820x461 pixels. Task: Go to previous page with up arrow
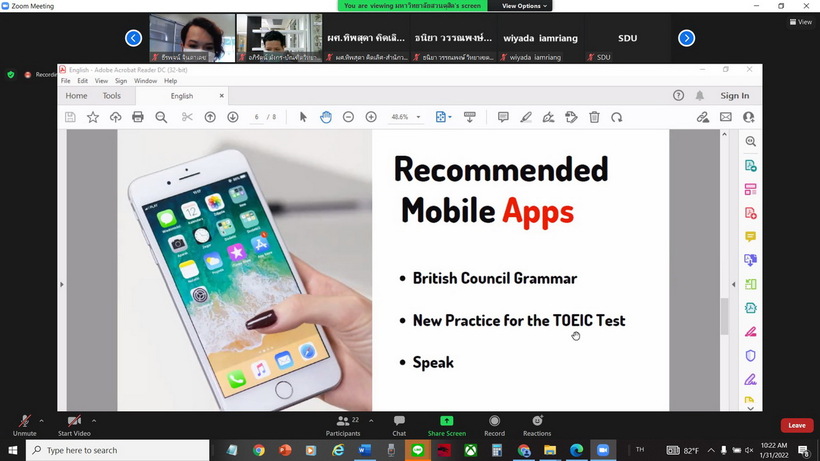pyautogui.click(x=210, y=117)
